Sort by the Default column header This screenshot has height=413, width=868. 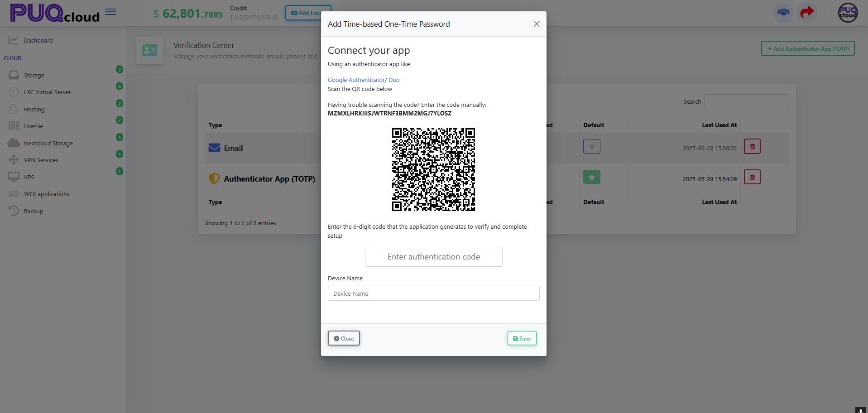(x=594, y=125)
